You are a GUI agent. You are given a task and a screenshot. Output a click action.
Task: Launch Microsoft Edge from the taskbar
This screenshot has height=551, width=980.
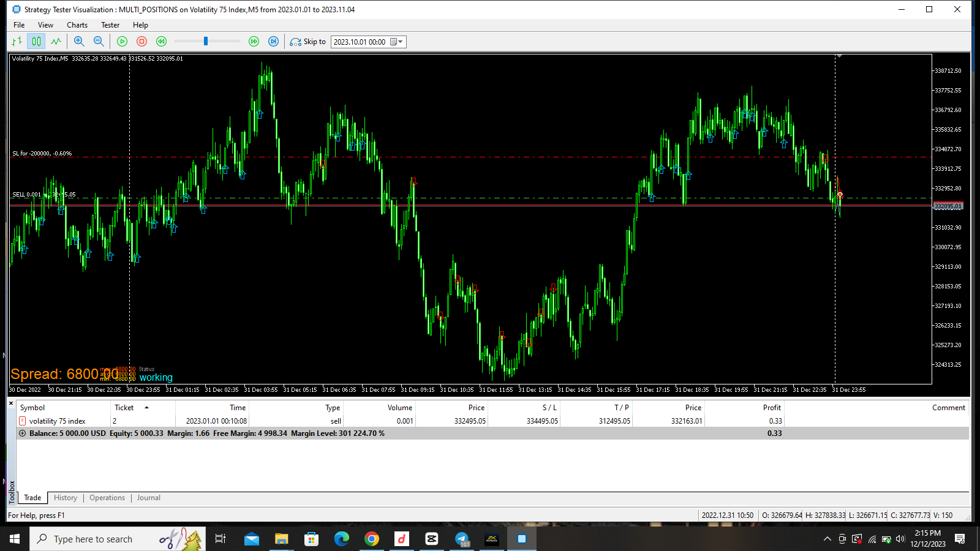click(x=341, y=539)
